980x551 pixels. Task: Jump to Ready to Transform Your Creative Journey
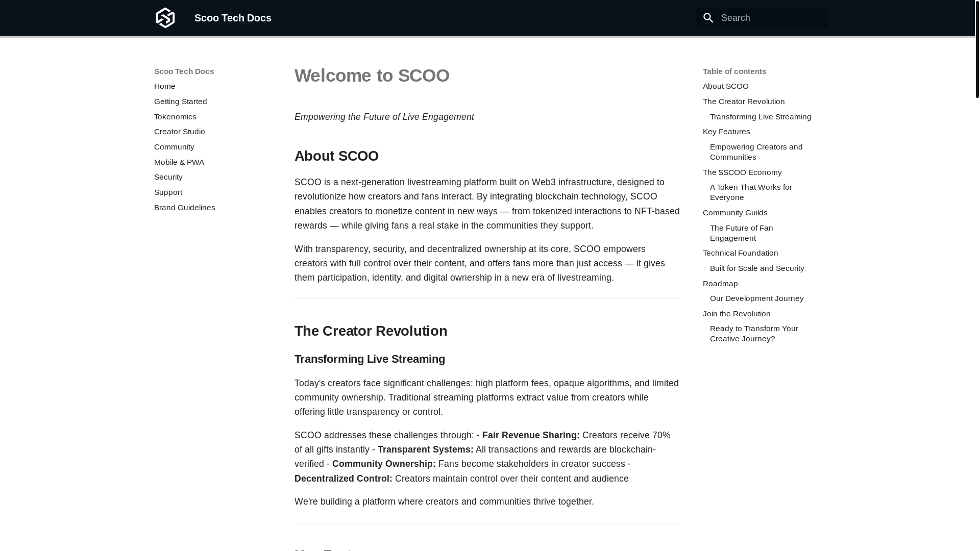click(754, 334)
